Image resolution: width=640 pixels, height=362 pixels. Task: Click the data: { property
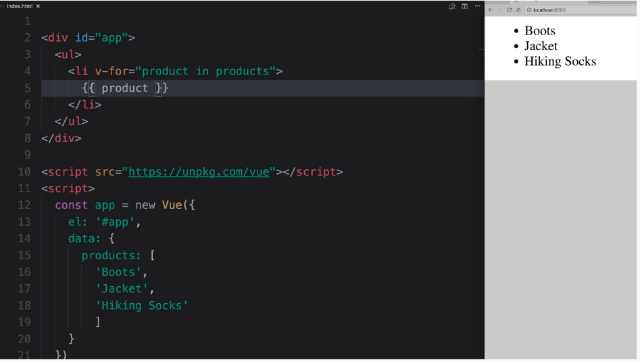(x=91, y=239)
